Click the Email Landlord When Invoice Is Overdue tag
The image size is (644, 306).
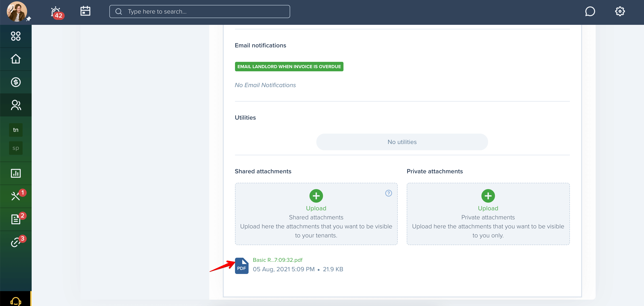[289, 67]
